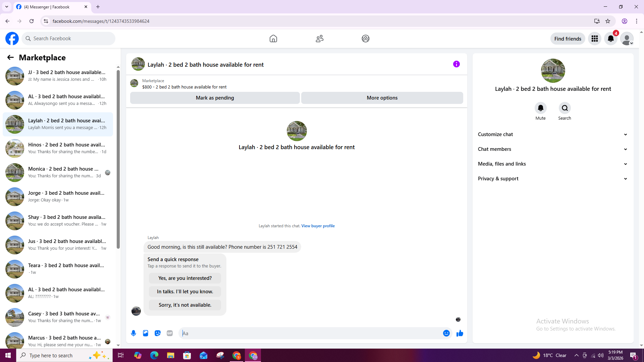
Task: Open the GIF picker icon
Action: [x=170, y=333]
